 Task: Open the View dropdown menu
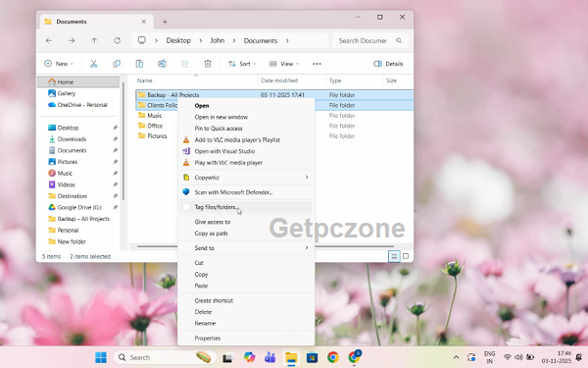[284, 64]
